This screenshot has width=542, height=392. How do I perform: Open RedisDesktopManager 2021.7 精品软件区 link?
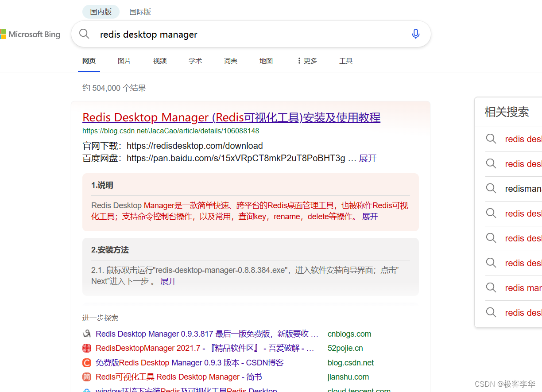(205, 348)
